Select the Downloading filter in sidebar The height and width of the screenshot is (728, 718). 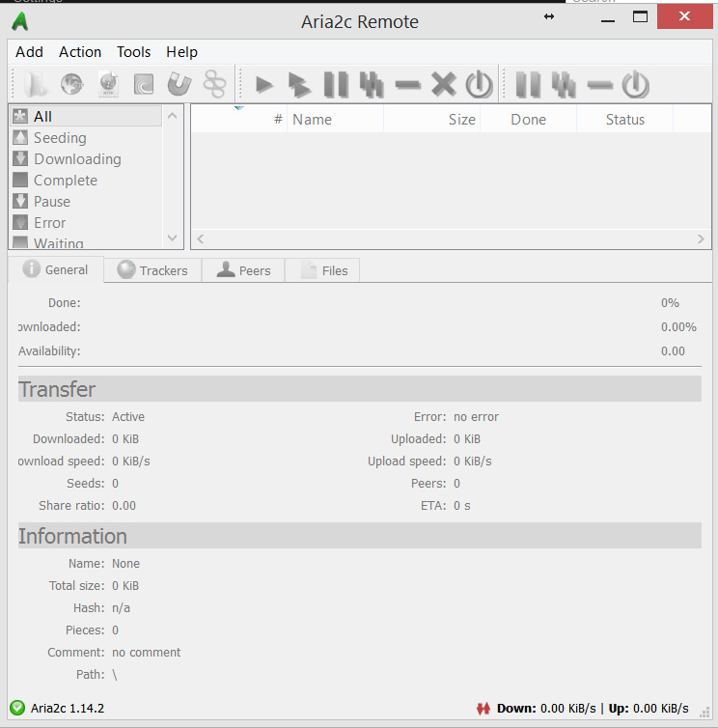[77, 159]
